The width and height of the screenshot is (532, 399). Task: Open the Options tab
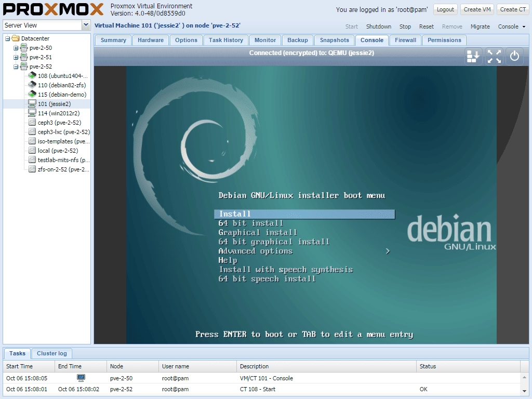186,40
